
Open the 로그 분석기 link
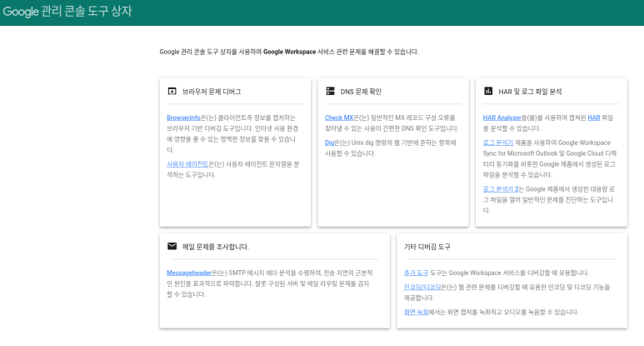pos(497,143)
